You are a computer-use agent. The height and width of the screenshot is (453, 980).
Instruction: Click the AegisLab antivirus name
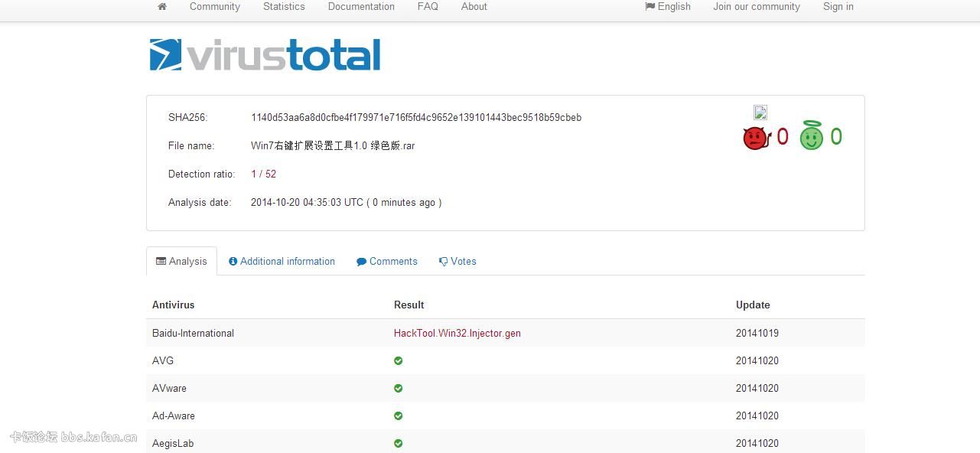coord(173,443)
